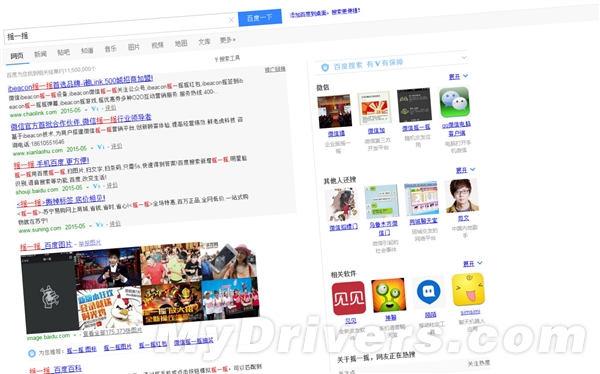The height and width of the screenshot is (374, 600).
Task: Click the 百度一下 search button
Action: [x=260, y=18]
